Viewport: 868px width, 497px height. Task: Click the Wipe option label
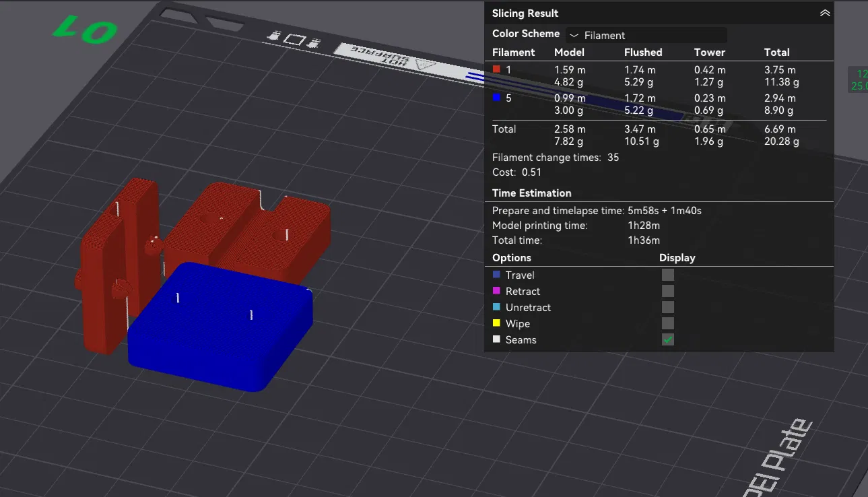pyautogui.click(x=518, y=323)
